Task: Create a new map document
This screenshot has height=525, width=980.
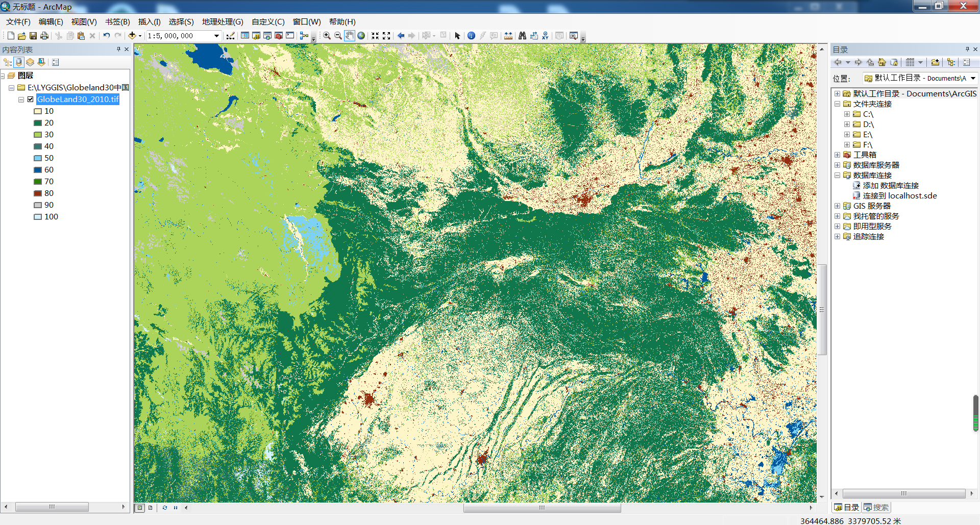Action: click(x=11, y=36)
